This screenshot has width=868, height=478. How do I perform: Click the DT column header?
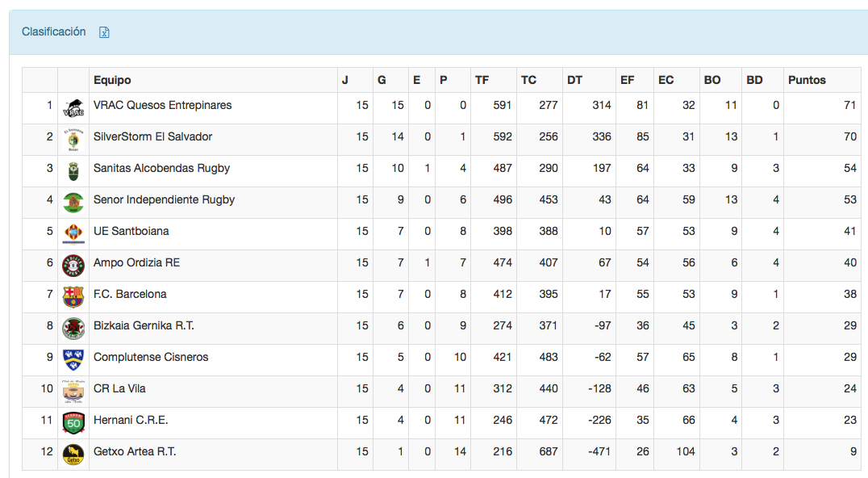click(x=574, y=80)
